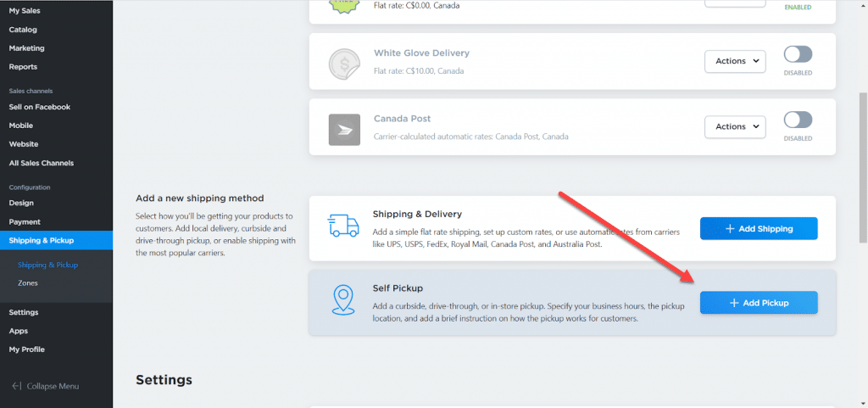View All Sales Channels
The image size is (868, 408).
[x=42, y=163]
